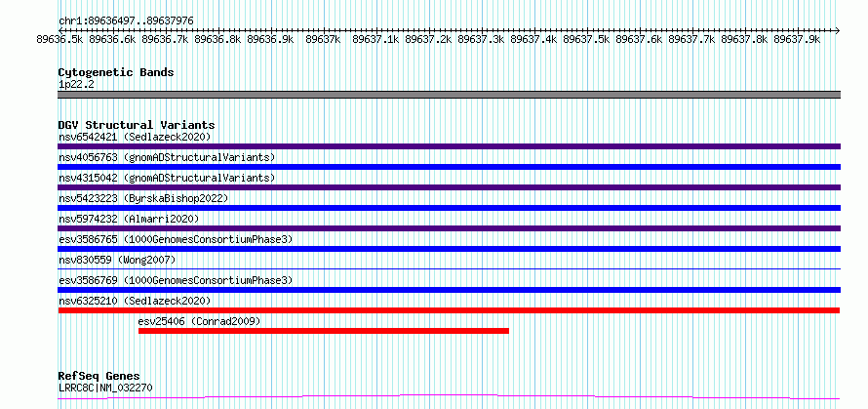The height and width of the screenshot is (409, 868).
Task: Click the purple bar for nsv4315042
Action: [449, 187]
